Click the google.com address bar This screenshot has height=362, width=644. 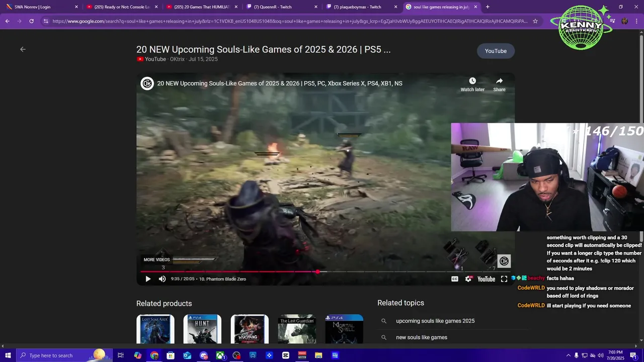(x=289, y=21)
